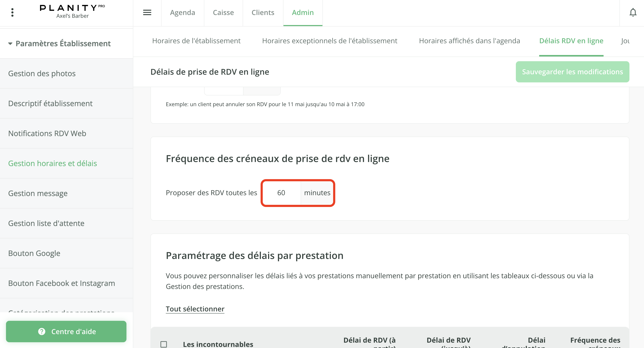Open the notifications bell
This screenshot has height=348, width=644.
click(633, 12)
